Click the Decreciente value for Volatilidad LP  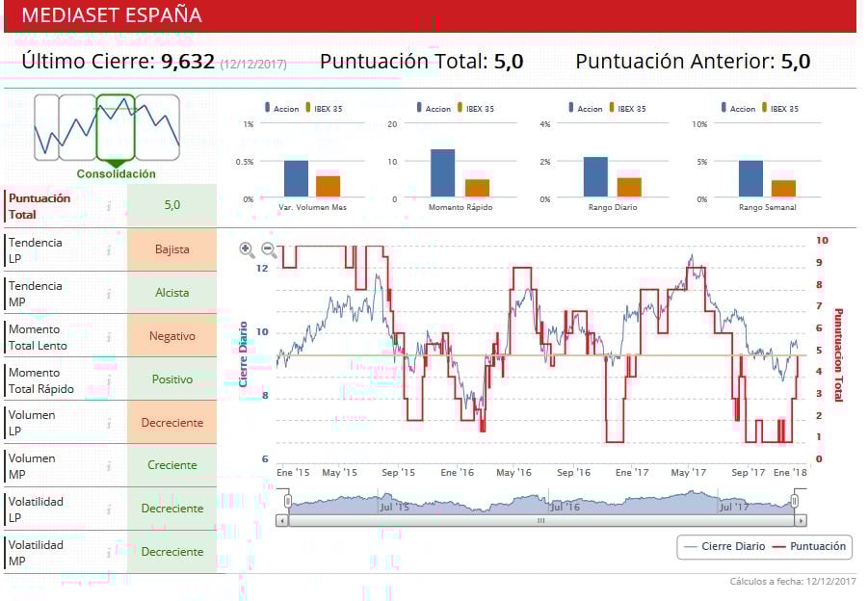pos(172,509)
